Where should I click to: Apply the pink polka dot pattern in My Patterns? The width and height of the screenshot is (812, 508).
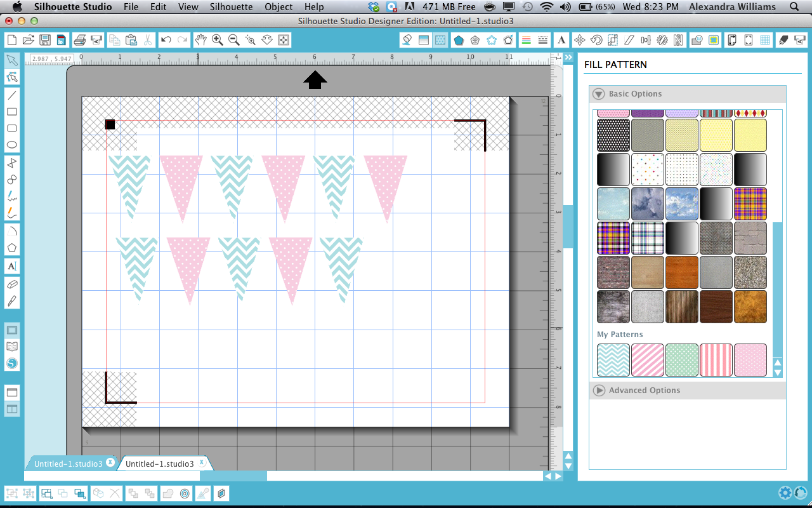750,360
